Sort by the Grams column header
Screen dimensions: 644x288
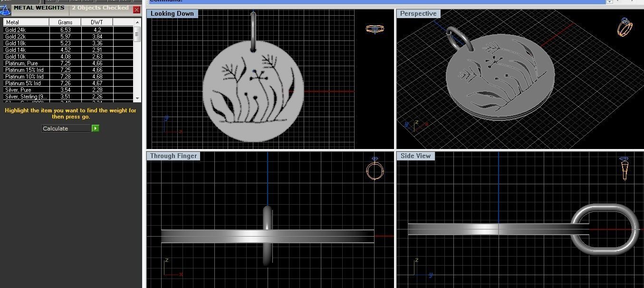[x=65, y=22]
